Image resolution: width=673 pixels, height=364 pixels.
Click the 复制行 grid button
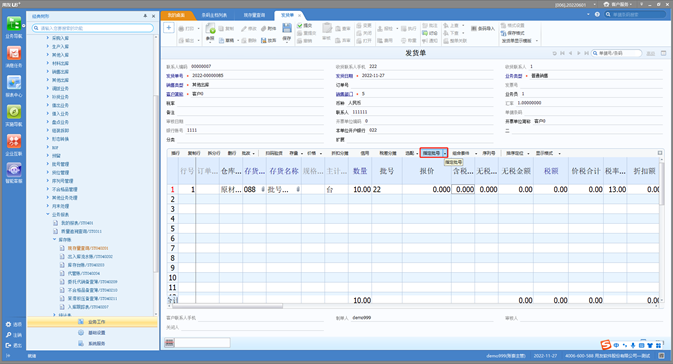point(194,153)
